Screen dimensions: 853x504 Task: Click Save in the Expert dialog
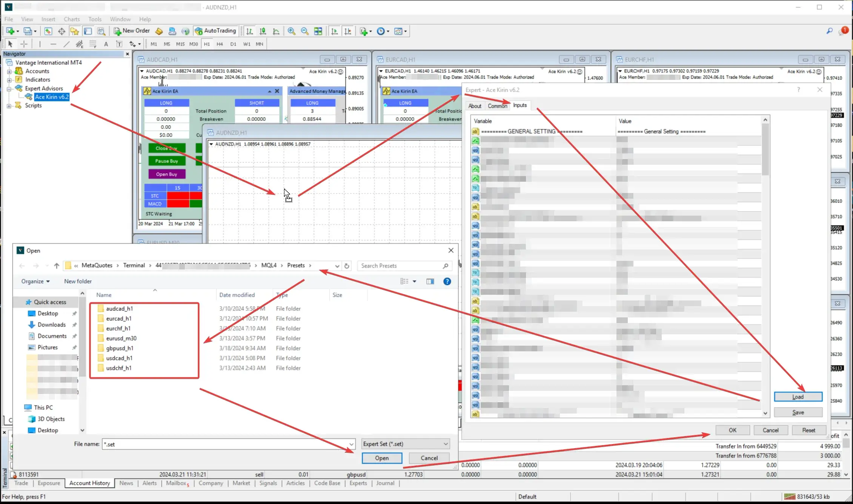[x=798, y=412]
